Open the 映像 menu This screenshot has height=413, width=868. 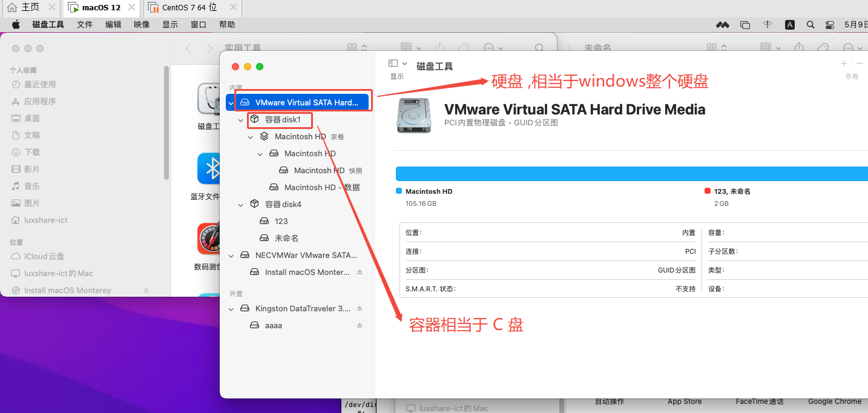click(142, 25)
